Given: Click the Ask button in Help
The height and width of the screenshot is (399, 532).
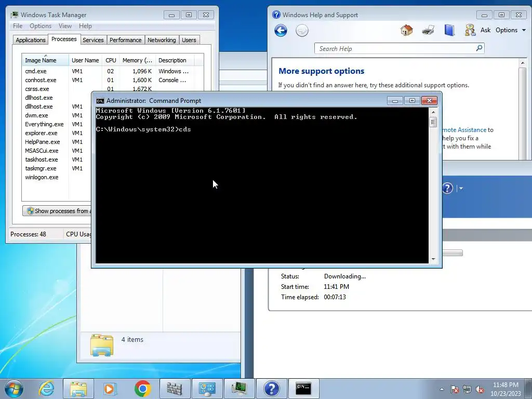Looking at the screenshot, I should point(485,30).
